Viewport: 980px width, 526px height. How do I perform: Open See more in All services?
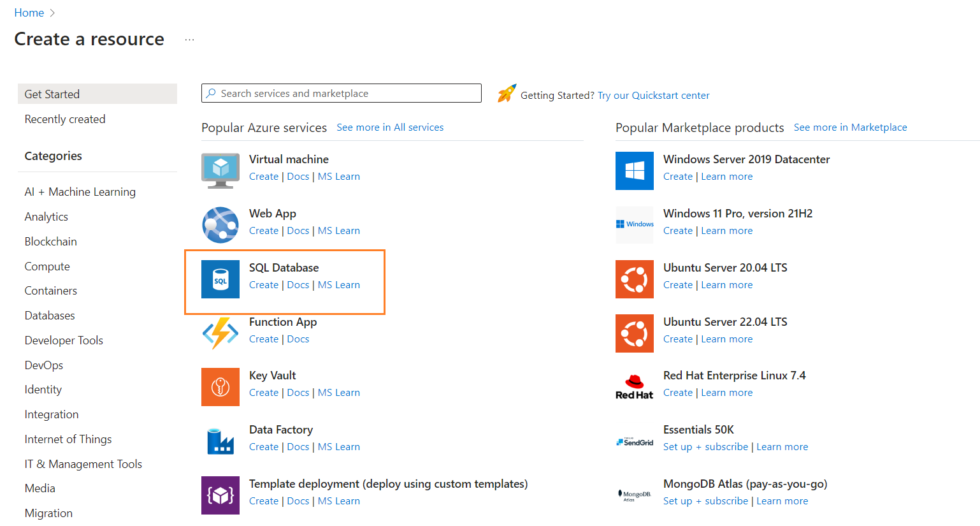(390, 128)
